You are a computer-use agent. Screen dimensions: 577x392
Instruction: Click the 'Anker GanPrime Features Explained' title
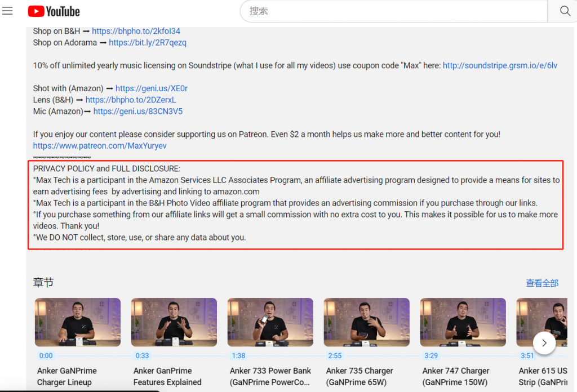click(167, 377)
